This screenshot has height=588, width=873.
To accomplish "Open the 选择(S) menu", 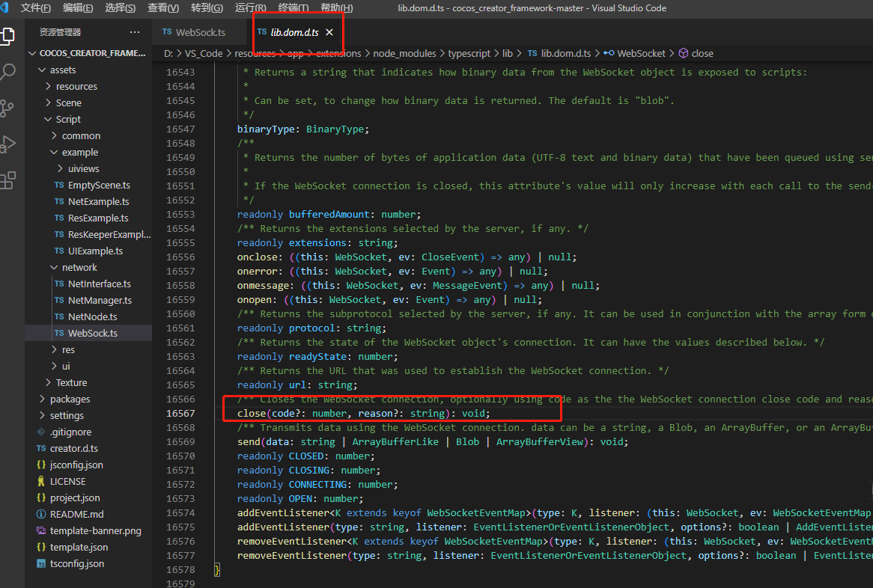I will pyautogui.click(x=121, y=7).
